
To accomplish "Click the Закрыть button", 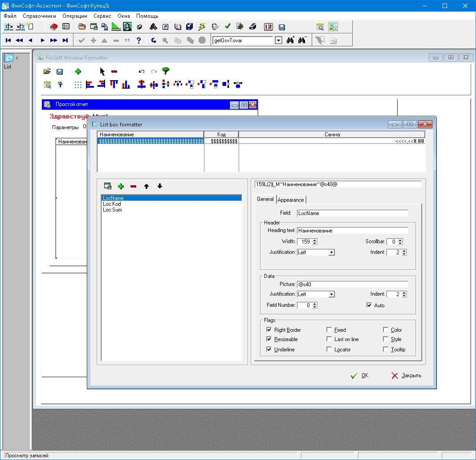I will 406,375.
